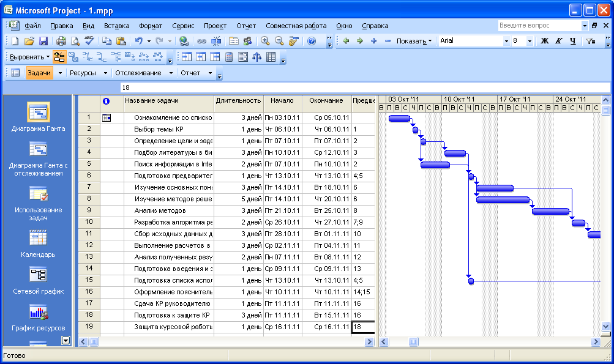Click the Ресурсы guide button

(83, 73)
